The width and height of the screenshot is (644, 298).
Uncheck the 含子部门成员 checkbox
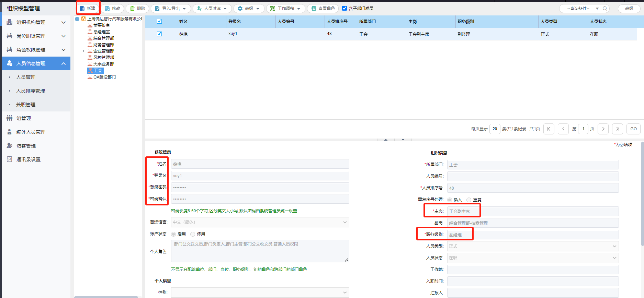(x=344, y=8)
